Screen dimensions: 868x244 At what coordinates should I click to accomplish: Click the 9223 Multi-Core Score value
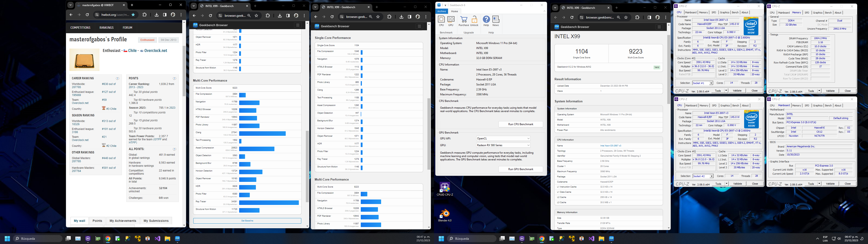point(635,51)
